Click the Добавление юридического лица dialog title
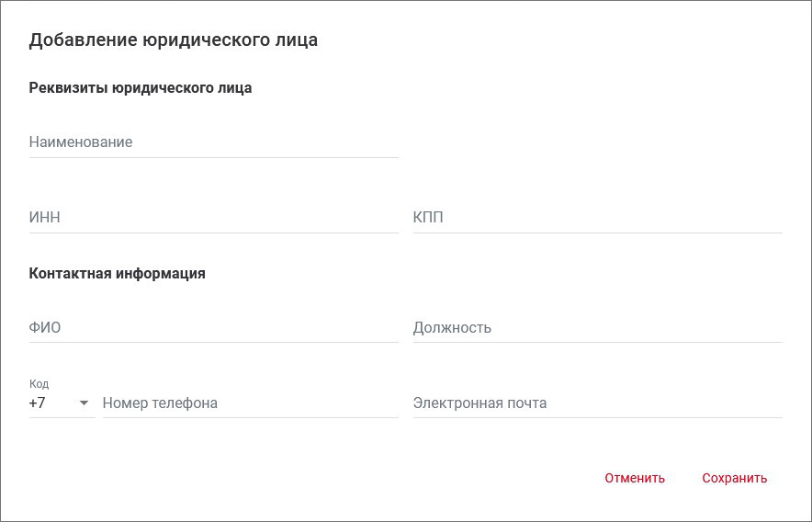Image resolution: width=812 pixels, height=522 pixels. 174,40
